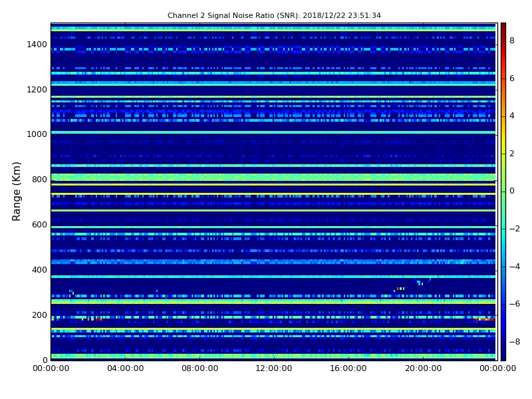The image size is (532, 399).
Task: Click the 600 range axis tick label
Action: click(39, 225)
